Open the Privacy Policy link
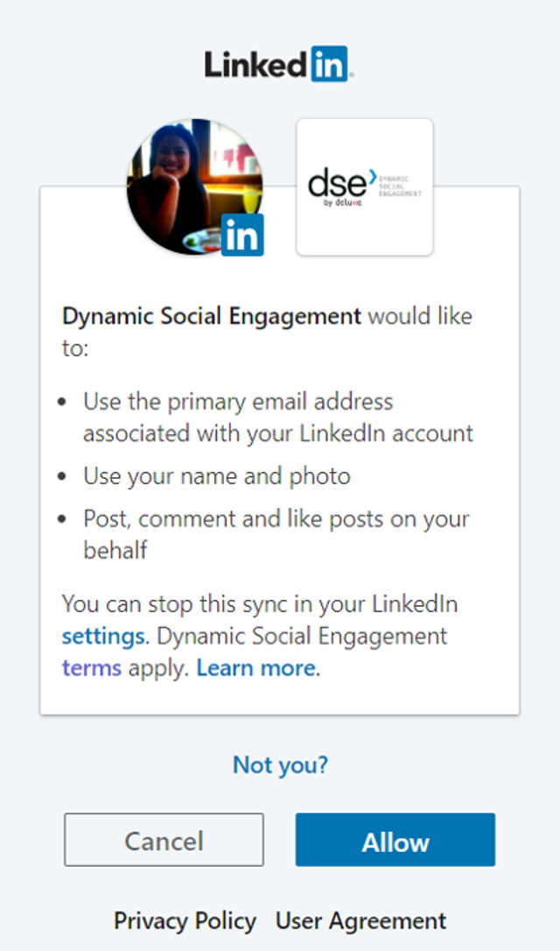 185,920
